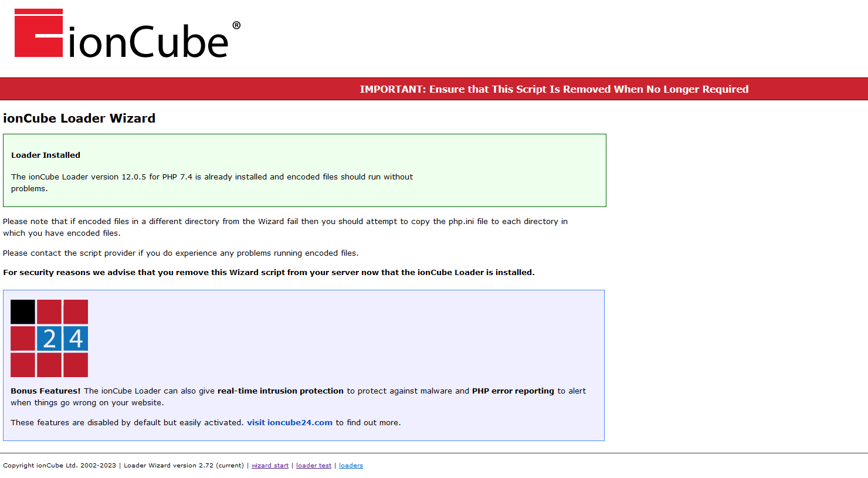Click the "Bonus Features!" bold text
Screen dimensions: 868x478
point(46,391)
